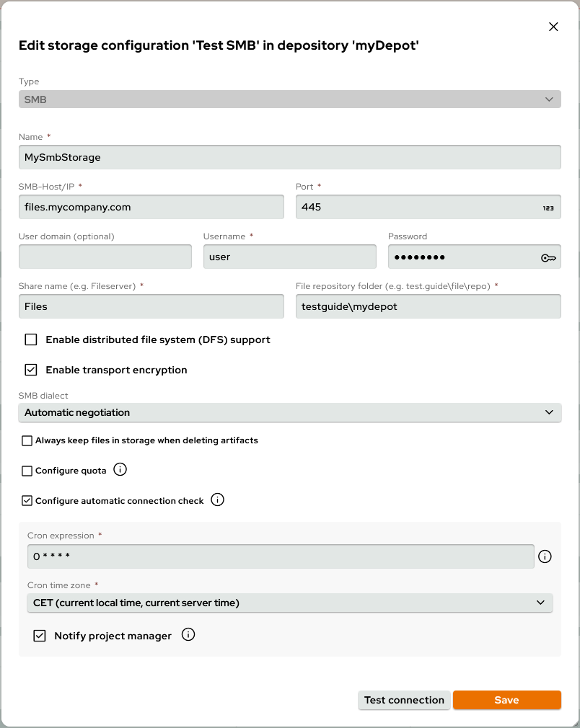
Task: Save the SMB storage configuration
Action: click(x=506, y=700)
